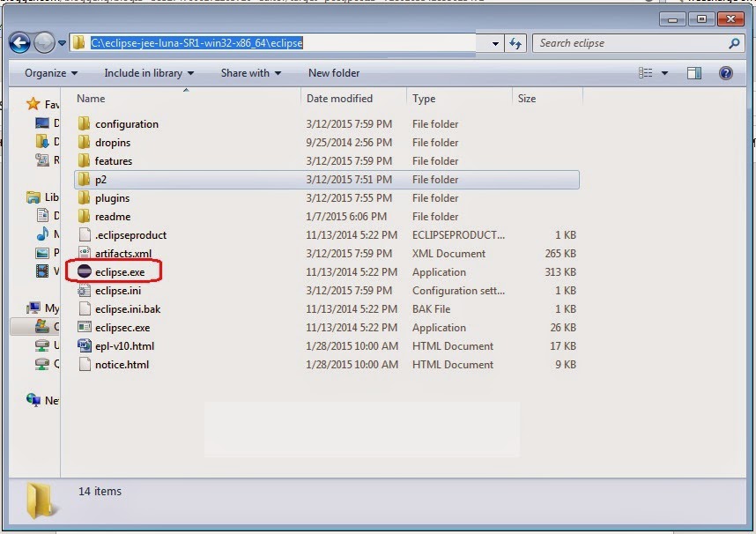Click the '313 KB' size cell
756x534 pixels.
[560, 272]
